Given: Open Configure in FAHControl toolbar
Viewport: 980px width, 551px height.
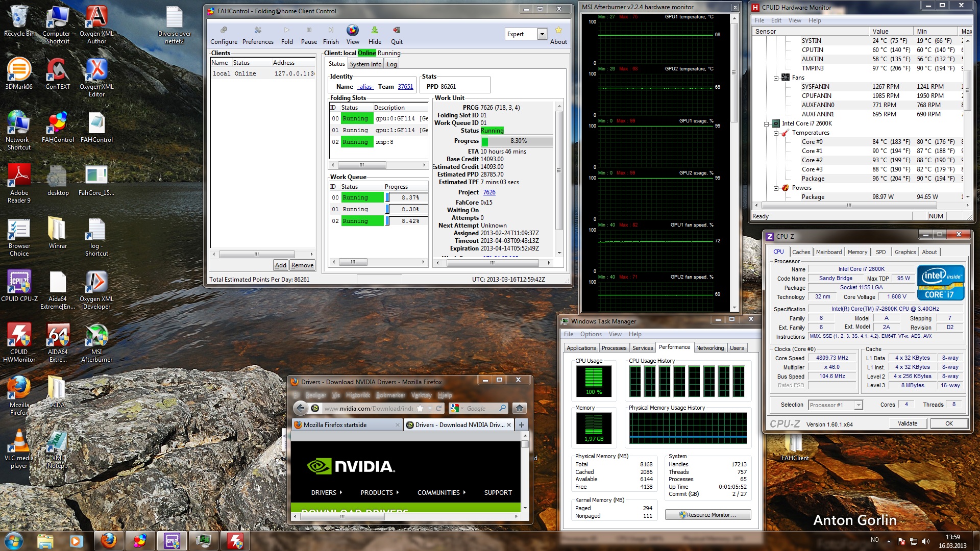Looking at the screenshot, I should pyautogui.click(x=224, y=35).
